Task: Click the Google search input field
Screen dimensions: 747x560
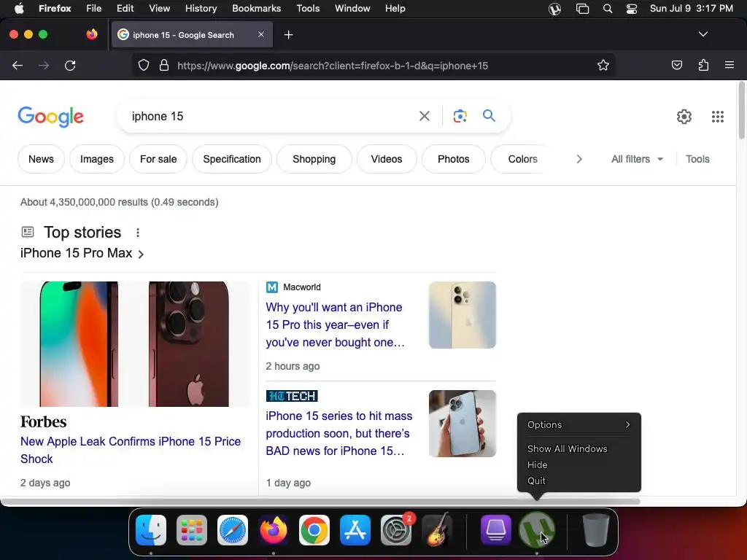Action: pyautogui.click(x=271, y=116)
